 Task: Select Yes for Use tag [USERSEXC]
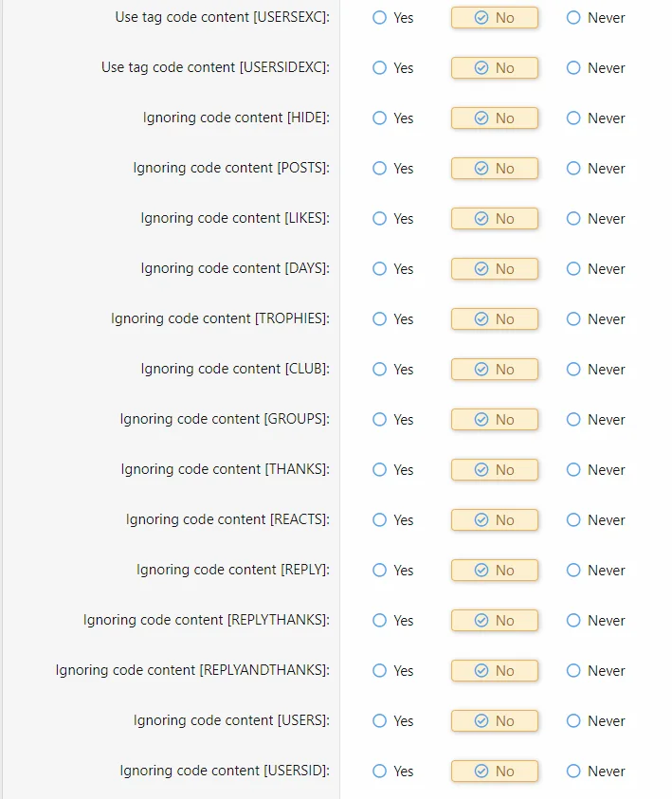point(380,18)
